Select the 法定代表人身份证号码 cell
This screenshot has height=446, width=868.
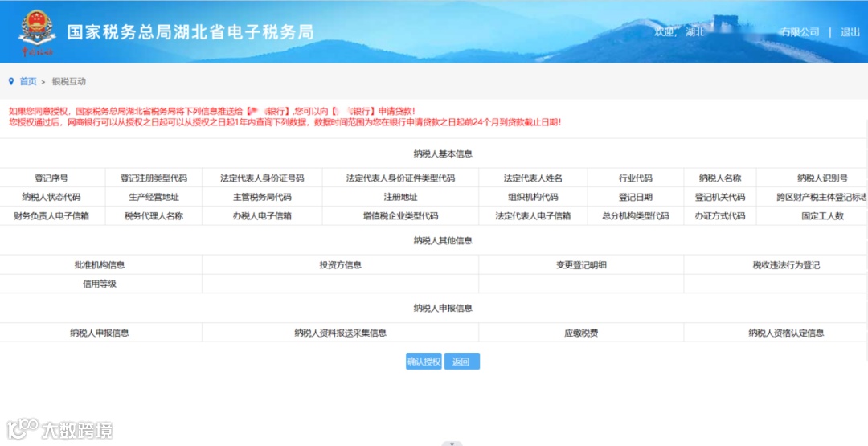click(x=262, y=178)
